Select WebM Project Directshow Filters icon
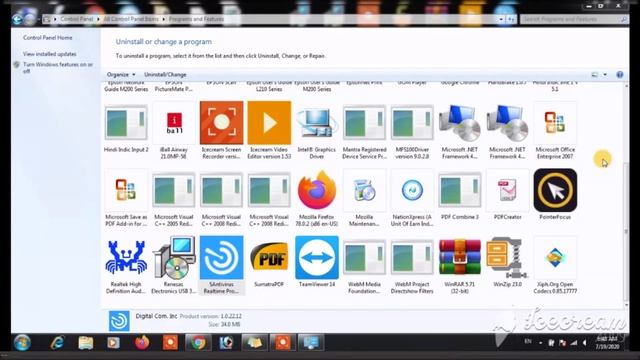The width and height of the screenshot is (640, 360). (412, 258)
